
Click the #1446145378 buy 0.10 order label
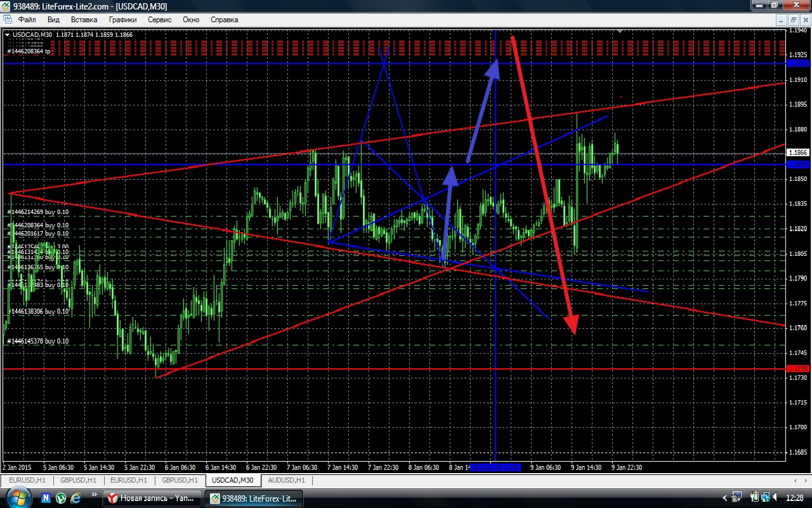38,342
